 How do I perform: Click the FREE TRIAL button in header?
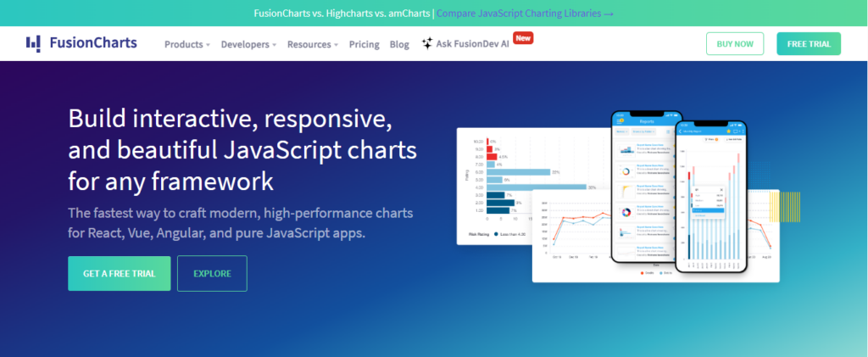pyautogui.click(x=809, y=44)
